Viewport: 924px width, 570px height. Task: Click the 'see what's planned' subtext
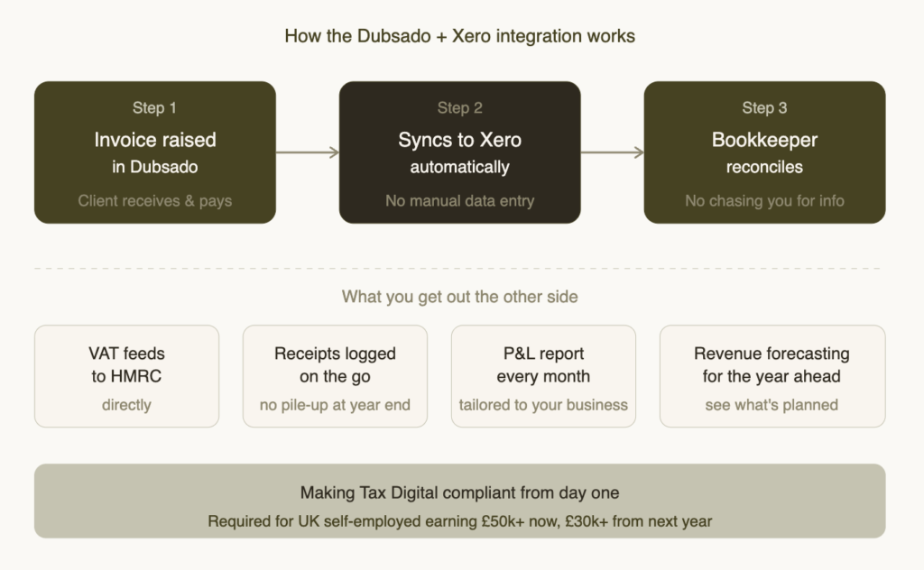tap(772, 405)
